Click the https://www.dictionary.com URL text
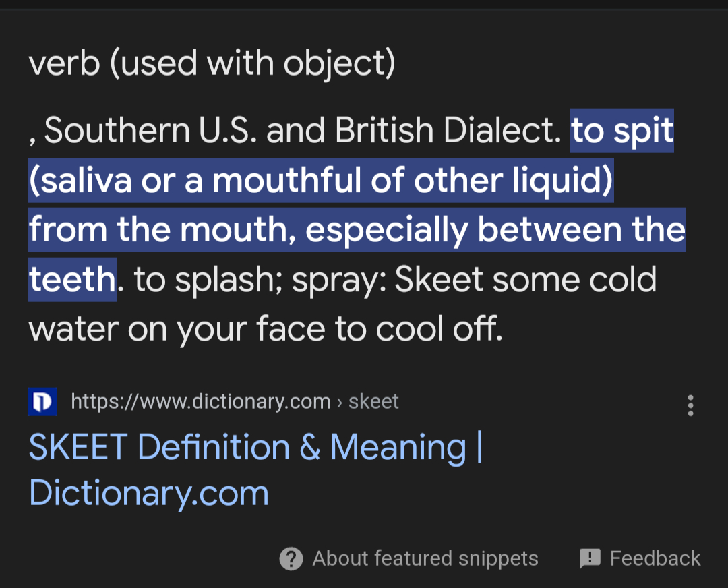 [200, 402]
